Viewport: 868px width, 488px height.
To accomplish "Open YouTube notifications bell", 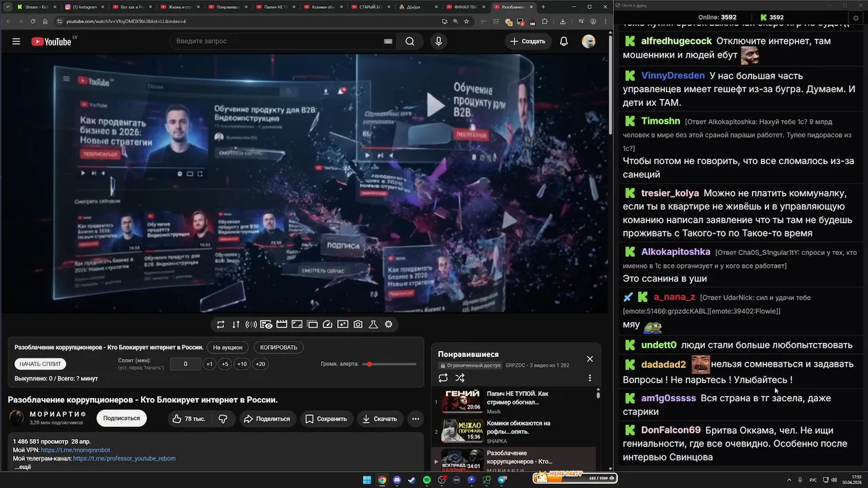I will (x=564, y=41).
